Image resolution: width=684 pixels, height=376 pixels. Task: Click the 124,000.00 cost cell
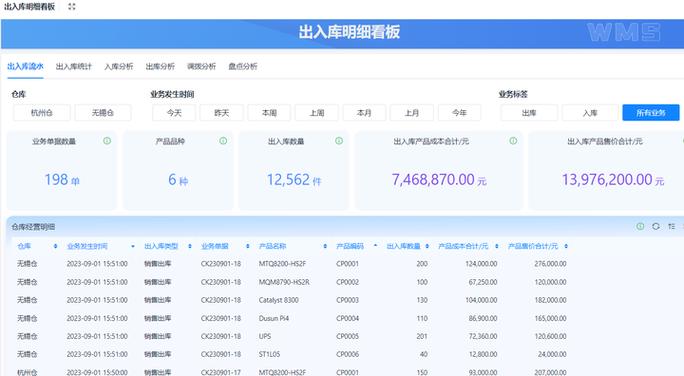[481, 264]
